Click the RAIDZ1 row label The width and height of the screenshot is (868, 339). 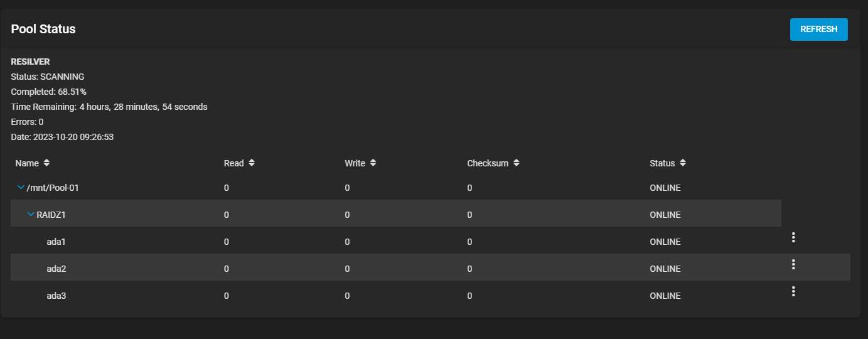51,215
